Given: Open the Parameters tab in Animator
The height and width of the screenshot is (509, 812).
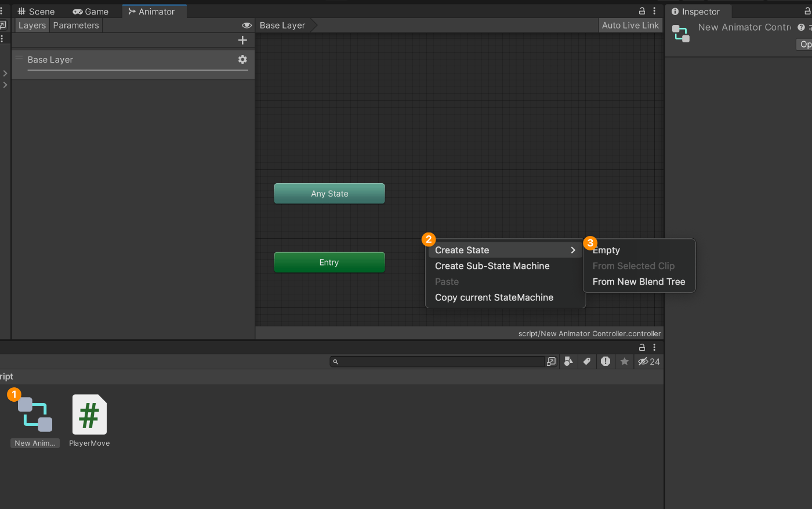Looking at the screenshot, I should 76,26.
